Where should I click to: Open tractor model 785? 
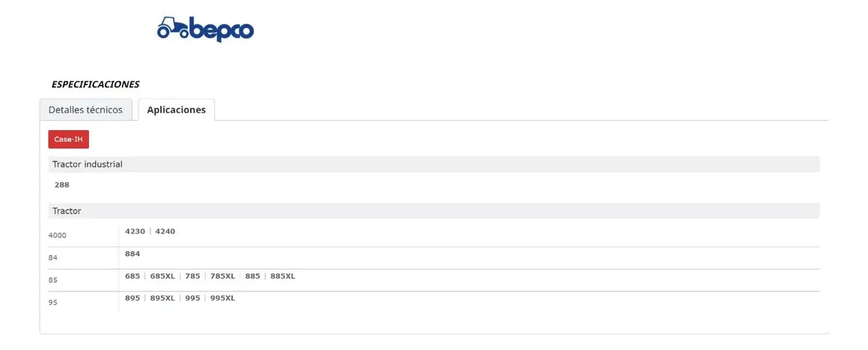pos(192,276)
